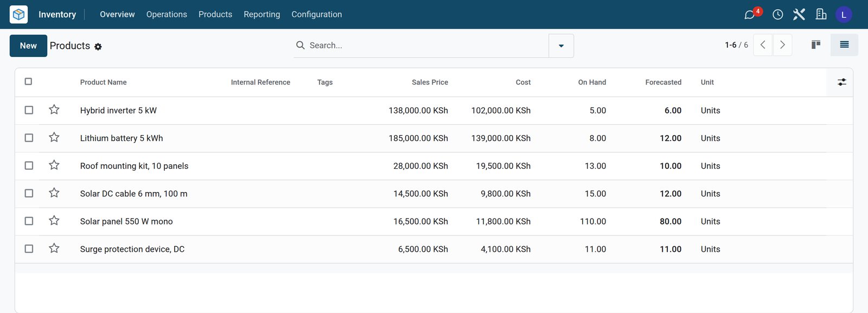This screenshot has width=868, height=313.
Task: Switch to Kanban view
Action: point(816,45)
